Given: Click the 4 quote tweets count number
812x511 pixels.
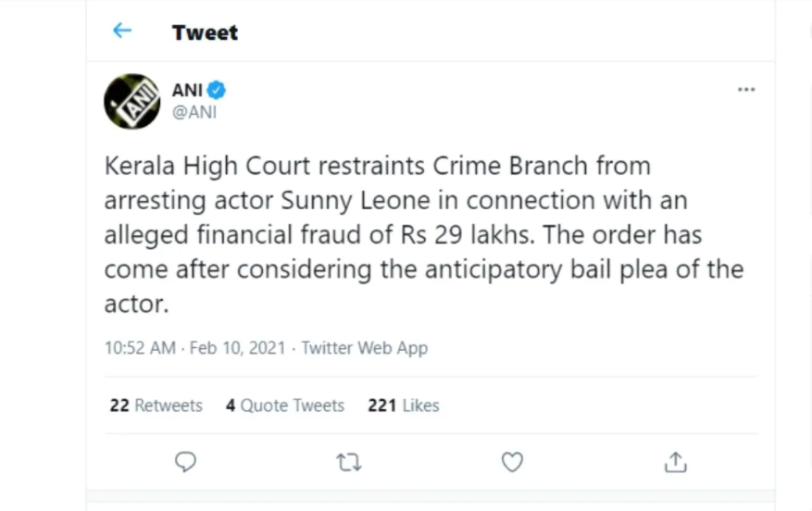Looking at the screenshot, I should [231, 405].
